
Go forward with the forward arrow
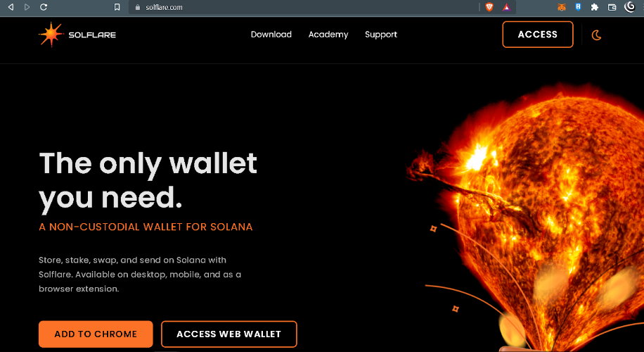tap(27, 7)
